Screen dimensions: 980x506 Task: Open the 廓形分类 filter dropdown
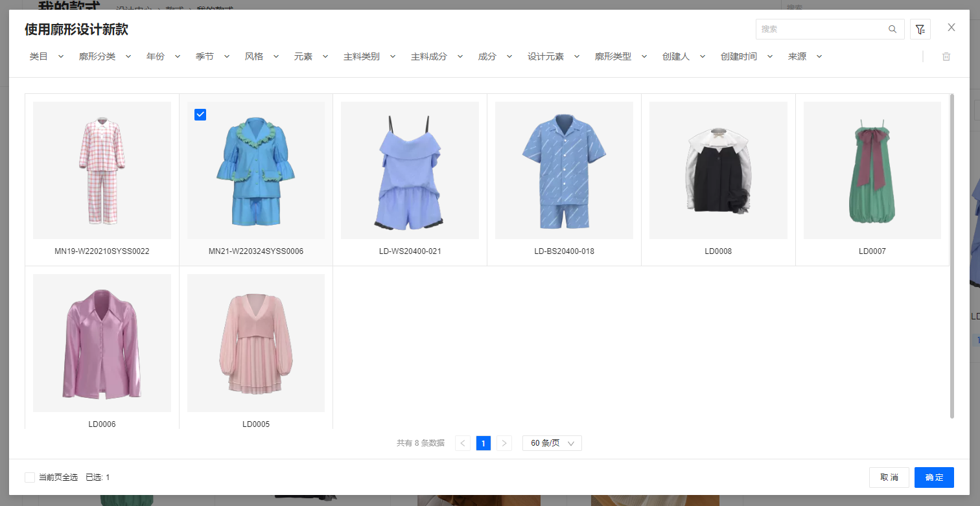coord(105,57)
